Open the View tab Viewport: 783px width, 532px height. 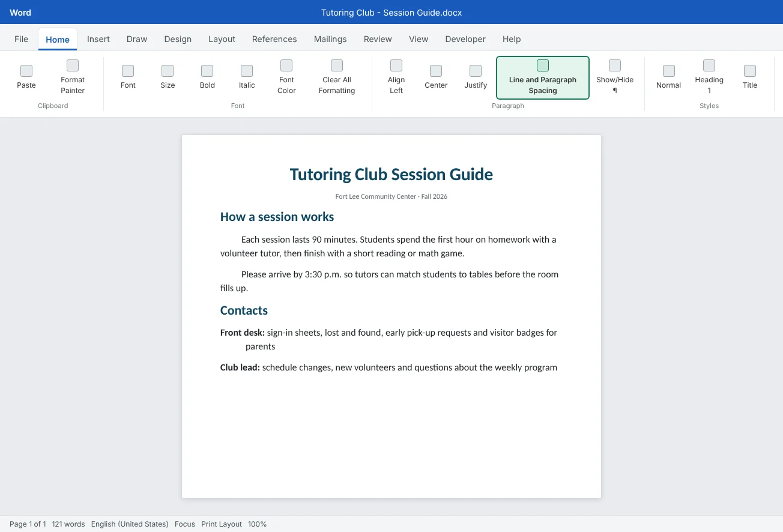pos(419,39)
